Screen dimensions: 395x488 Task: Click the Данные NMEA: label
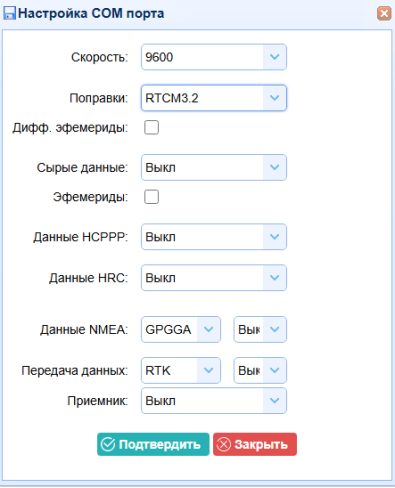84,330
